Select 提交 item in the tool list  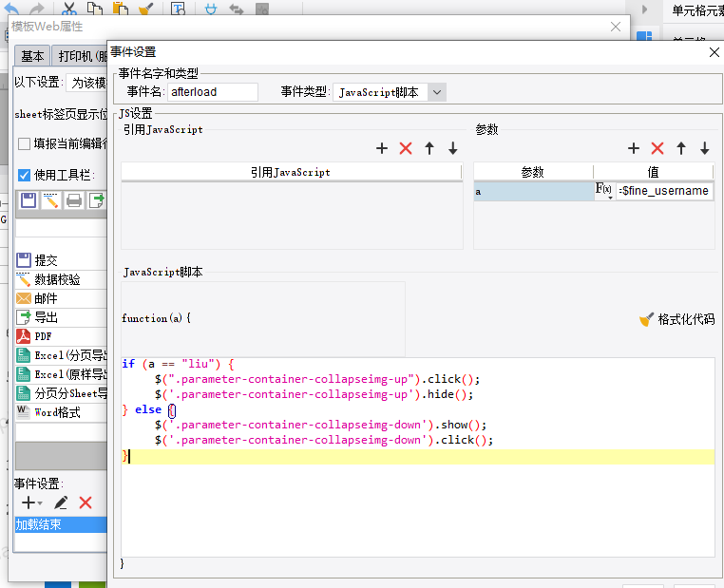[x=61, y=260]
